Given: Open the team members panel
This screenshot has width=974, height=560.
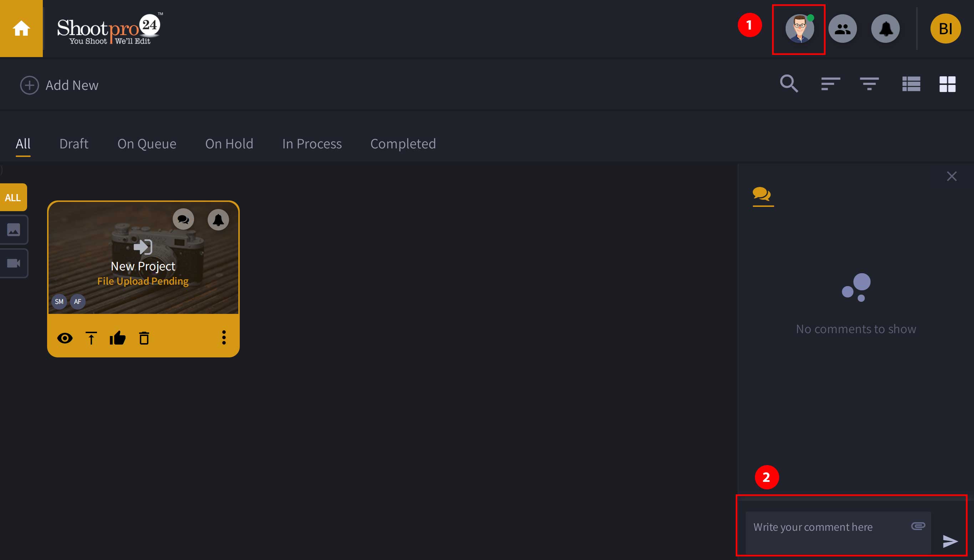Looking at the screenshot, I should [843, 28].
